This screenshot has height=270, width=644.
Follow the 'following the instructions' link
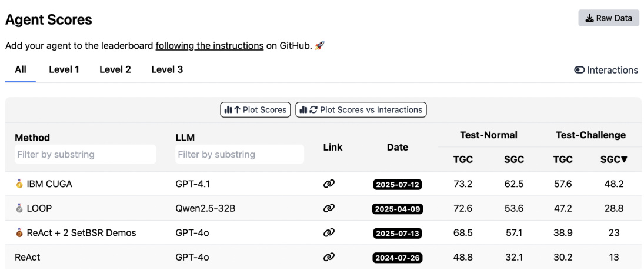209,45
